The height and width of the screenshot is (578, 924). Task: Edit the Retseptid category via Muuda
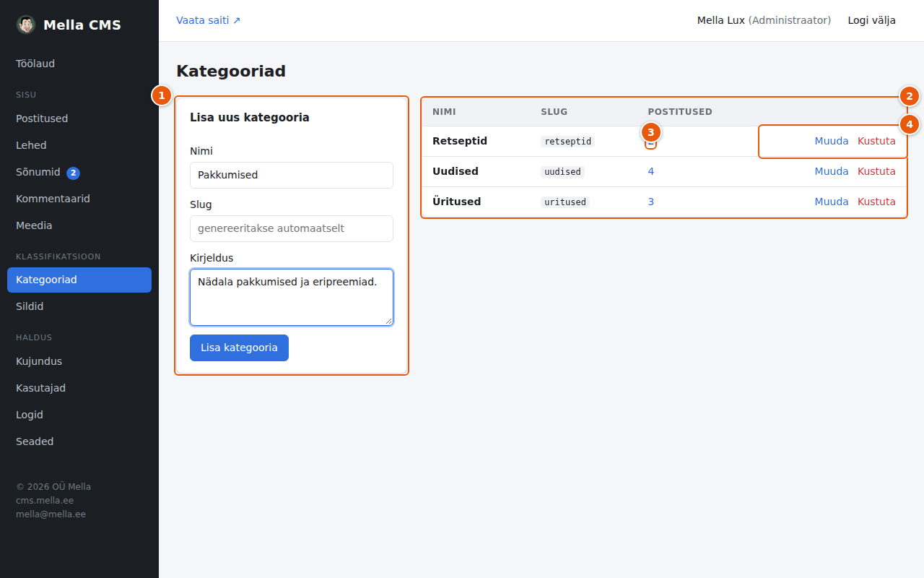pos(832,141)
